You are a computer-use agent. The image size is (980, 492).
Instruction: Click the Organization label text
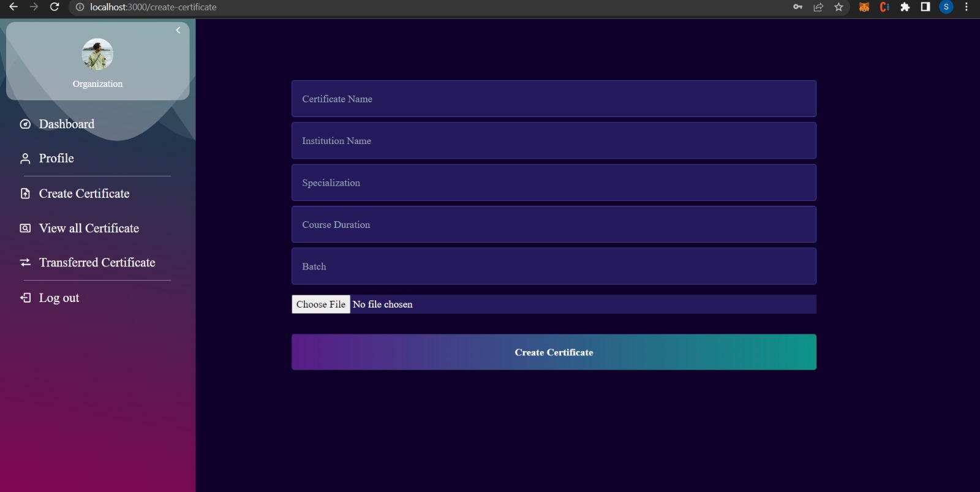pyautogui.click(x=97, y=84)
